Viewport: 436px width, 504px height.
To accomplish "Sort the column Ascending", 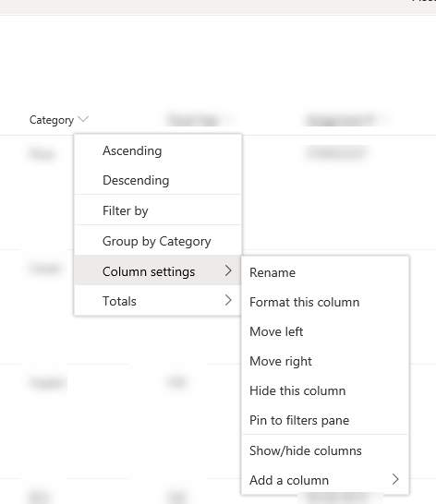I will coord(158,150).
